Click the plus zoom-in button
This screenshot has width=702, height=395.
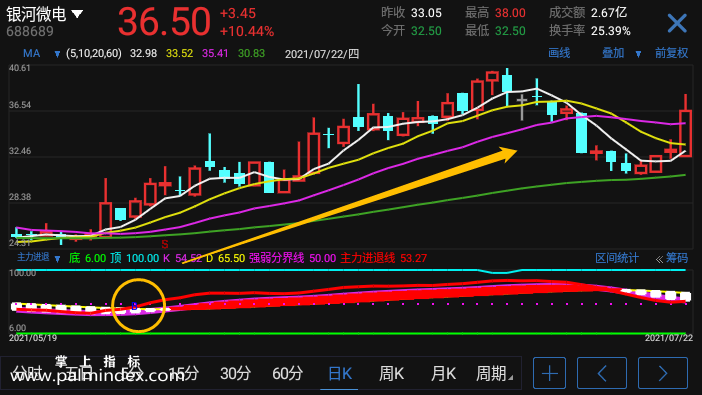click(549, 373)
